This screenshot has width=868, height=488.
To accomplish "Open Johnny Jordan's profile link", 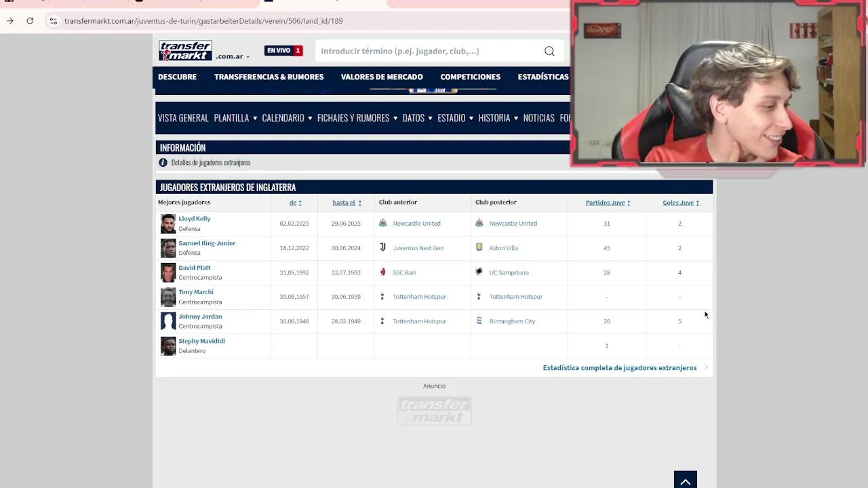I will coord(200,317).
